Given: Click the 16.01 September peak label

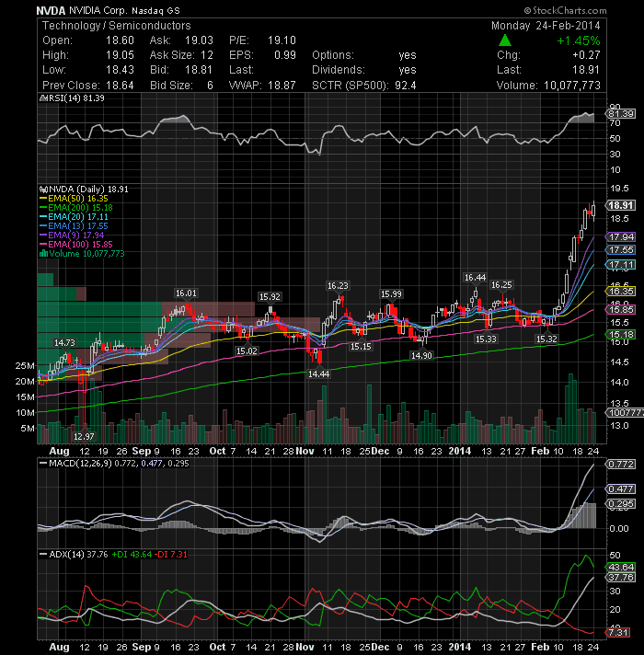Looking at the screenshot, I should (x=186, y=293).
